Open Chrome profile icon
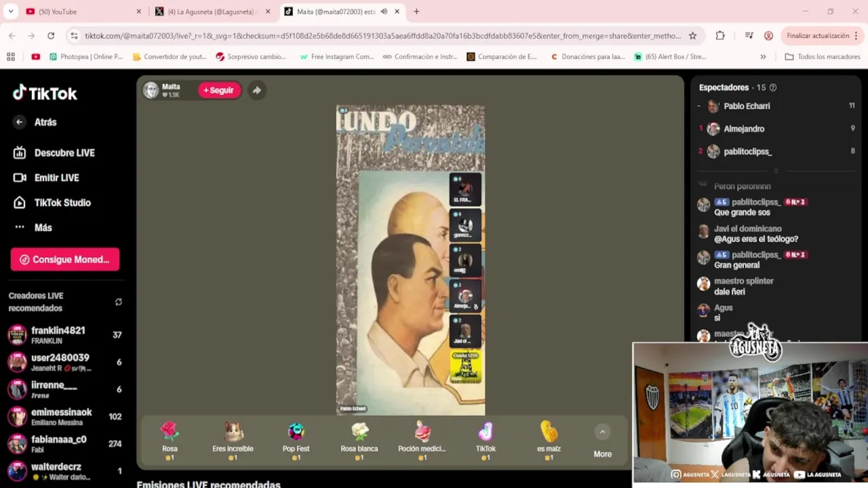Screen dimensions: 868x488 (768, 36)
